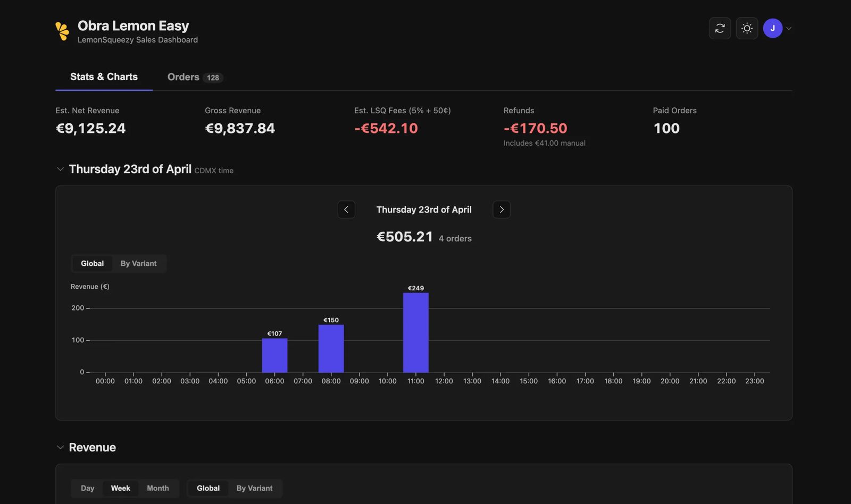Image resolution: width=851 pixels, height=504 pixels.
Task: Click the LSQ fees value -€542.10
Action: 386,129
